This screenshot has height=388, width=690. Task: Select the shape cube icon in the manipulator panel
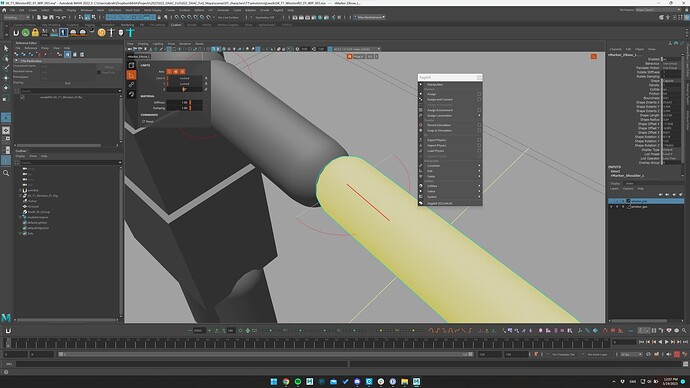(131, 65)
